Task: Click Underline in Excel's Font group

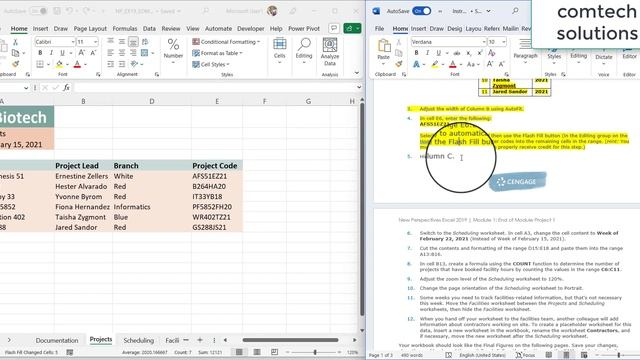Action: 62,53
